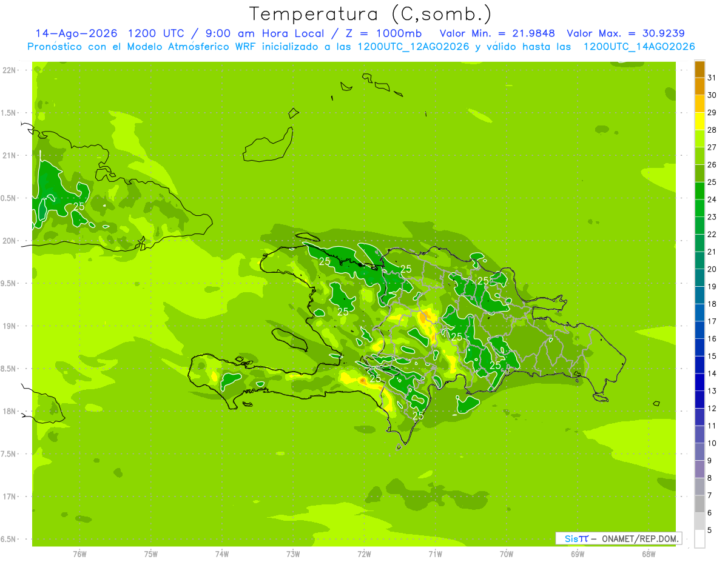Click the "18N" latitude axis label
The width and height of the screenshot is (728, 562).
pyautogui.click(x=9, y=411)
